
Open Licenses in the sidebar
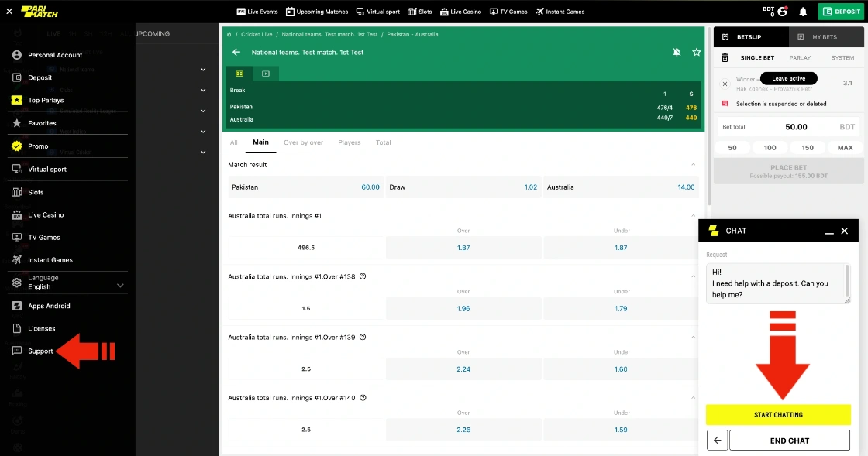42,328
